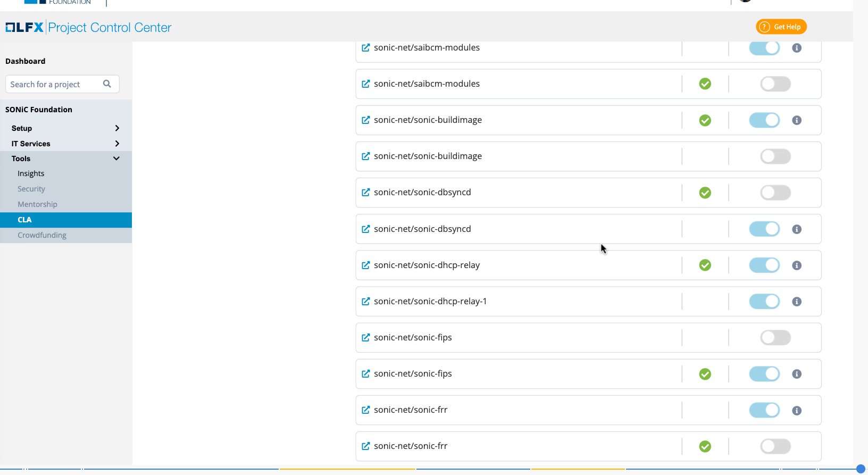Open external link of sonic-buildimage row with disabled toggle
The height and width of the screenshot is (475, 868).
pyautogui.click(x=366, y=156)
